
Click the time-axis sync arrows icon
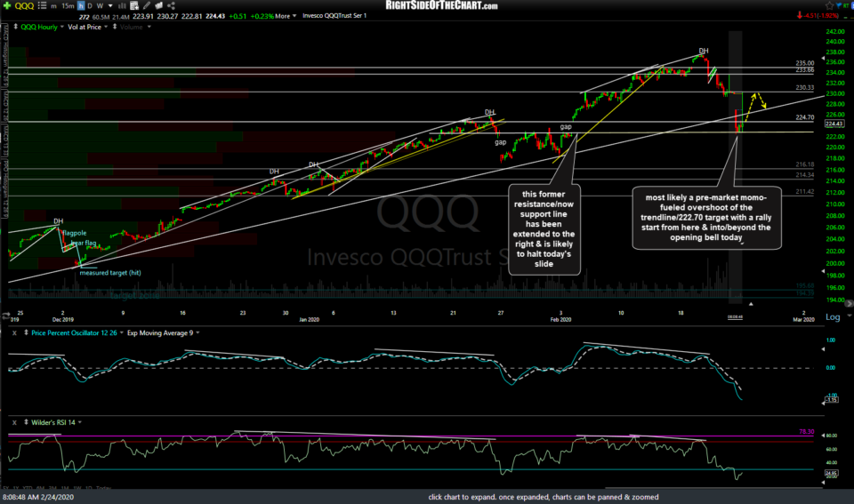6,316
